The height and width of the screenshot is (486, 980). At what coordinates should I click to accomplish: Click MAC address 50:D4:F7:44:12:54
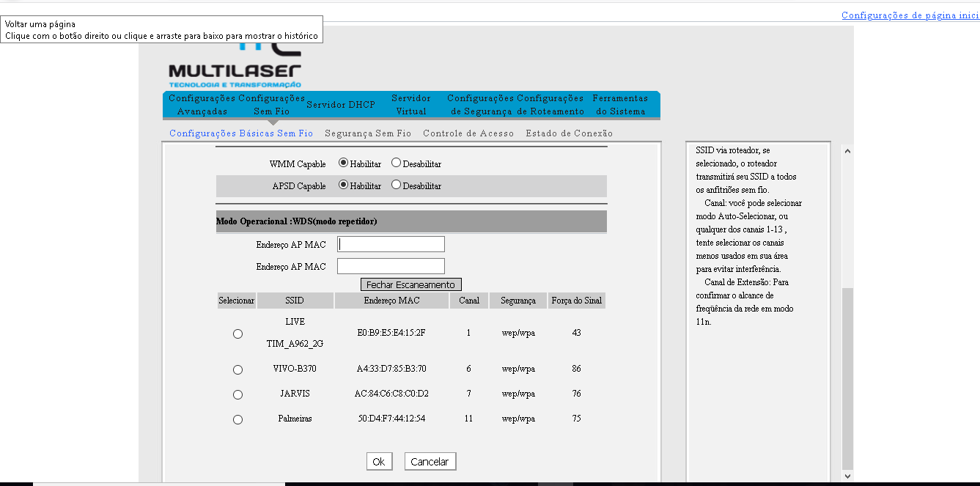click(x=391, y=419)
